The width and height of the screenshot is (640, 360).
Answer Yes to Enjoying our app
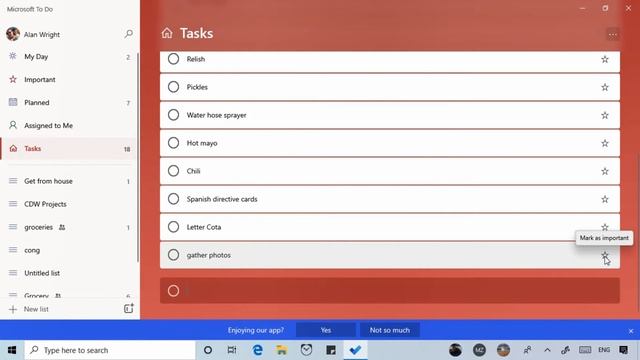pyautogui.click(x=326, y=330)
